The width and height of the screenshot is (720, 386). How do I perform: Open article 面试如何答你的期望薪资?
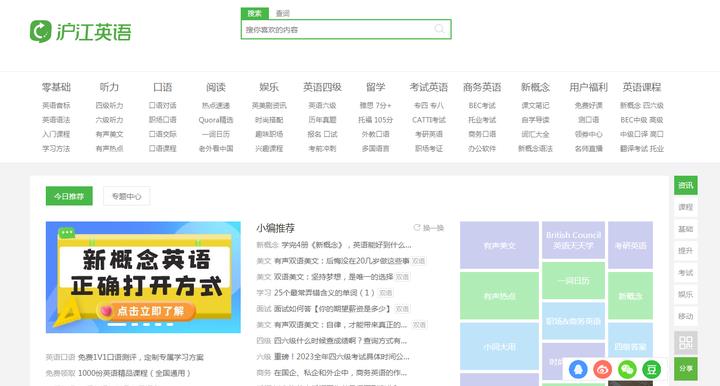coord(332,308)
